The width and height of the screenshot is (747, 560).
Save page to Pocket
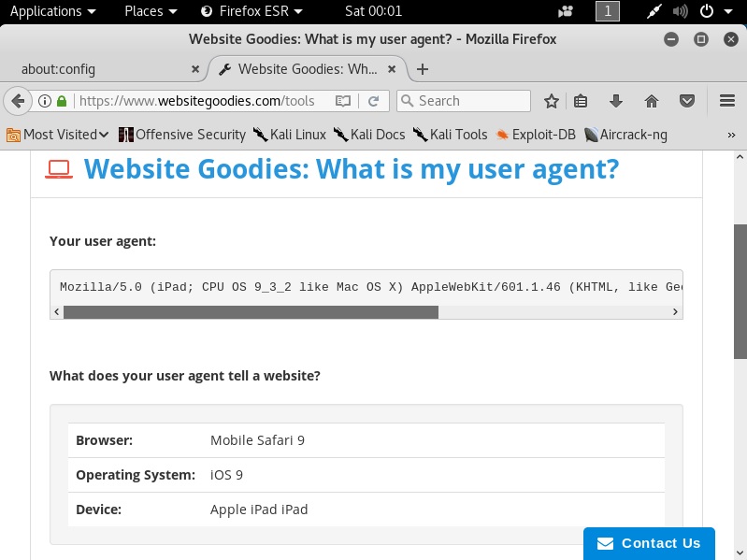687,101
